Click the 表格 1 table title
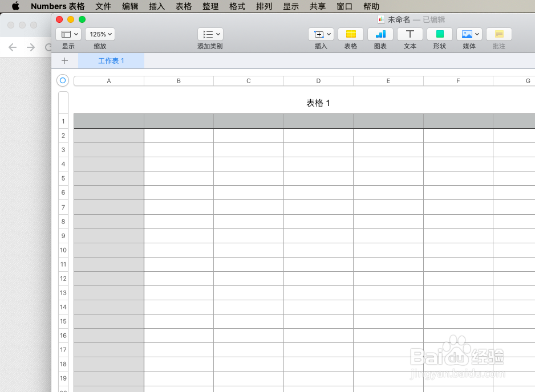The image size is (535, 392). tap(318, 103)
